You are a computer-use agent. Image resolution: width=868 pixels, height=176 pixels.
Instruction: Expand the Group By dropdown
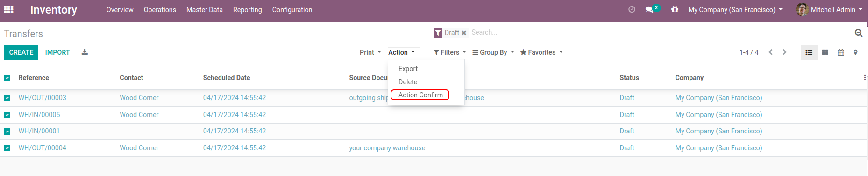(493, 52)
